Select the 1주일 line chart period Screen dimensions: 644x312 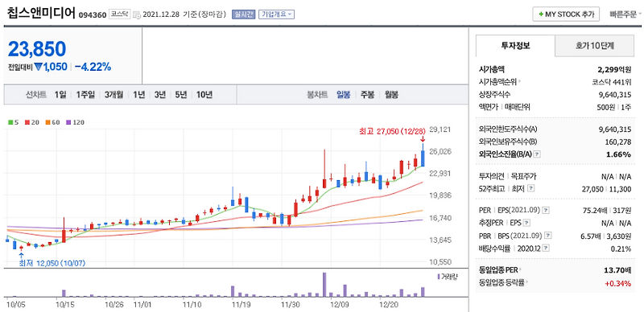(85, 95)
